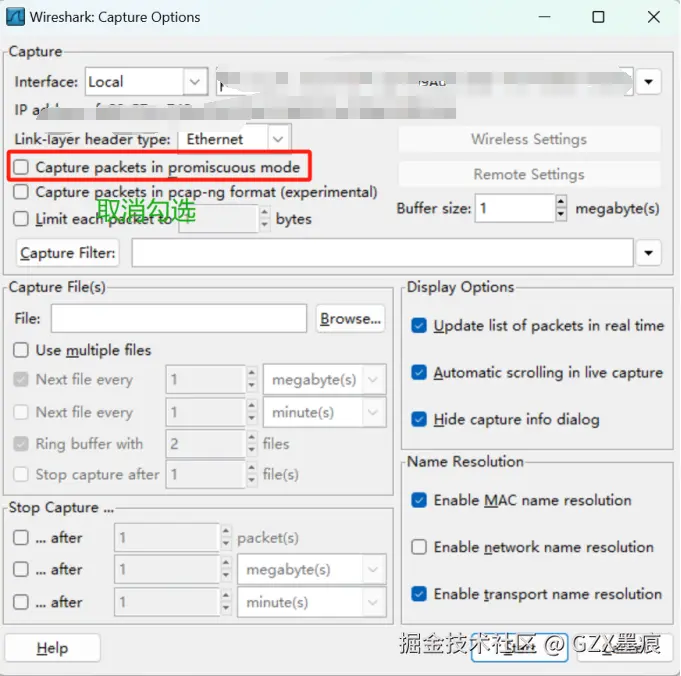The width and height of the screenshot is (681, 676).
Task: Click stop after packet(s) count field
Action: [x=166, y=537]
